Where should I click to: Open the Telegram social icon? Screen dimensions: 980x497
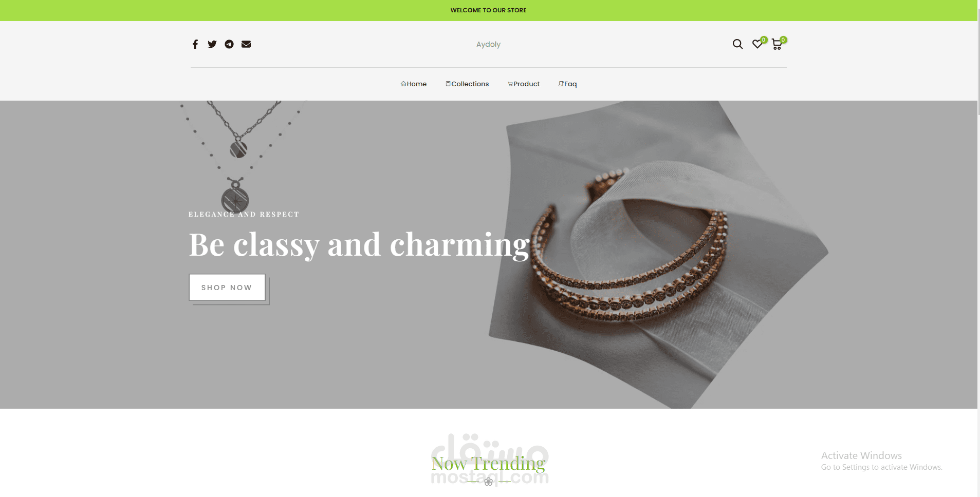[229, 44]
